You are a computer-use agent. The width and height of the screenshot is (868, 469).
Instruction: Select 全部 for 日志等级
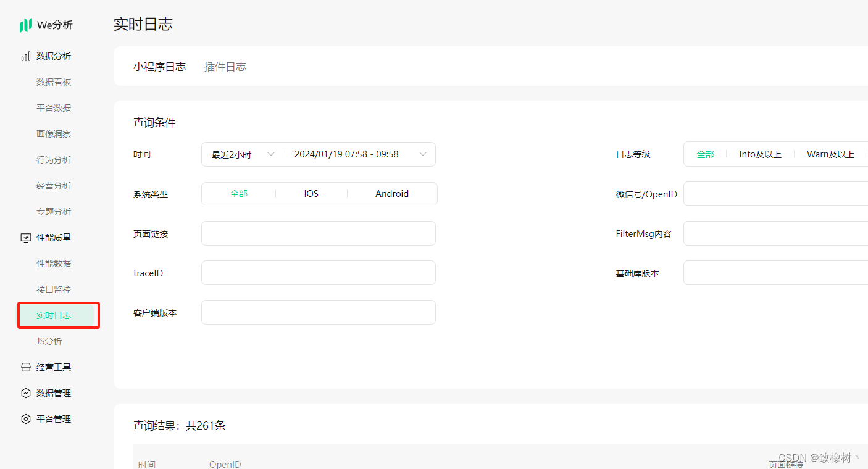[x=706, y=154]
